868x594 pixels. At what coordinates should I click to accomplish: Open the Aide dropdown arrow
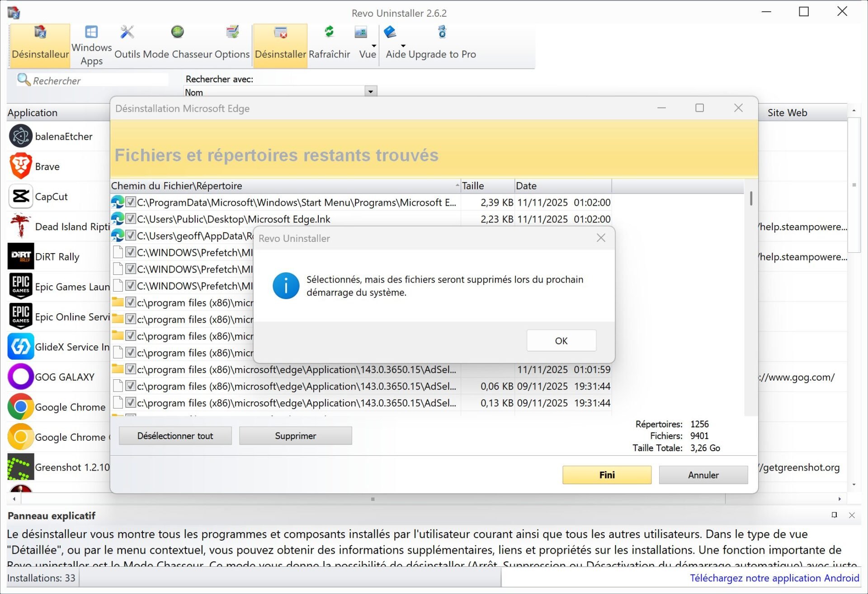402,45
